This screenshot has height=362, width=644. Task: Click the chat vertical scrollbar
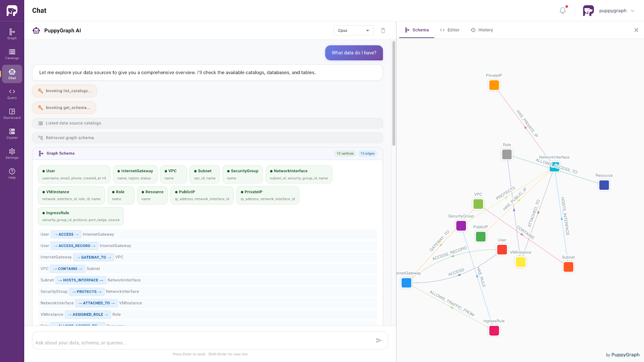[x=394, y=93]
